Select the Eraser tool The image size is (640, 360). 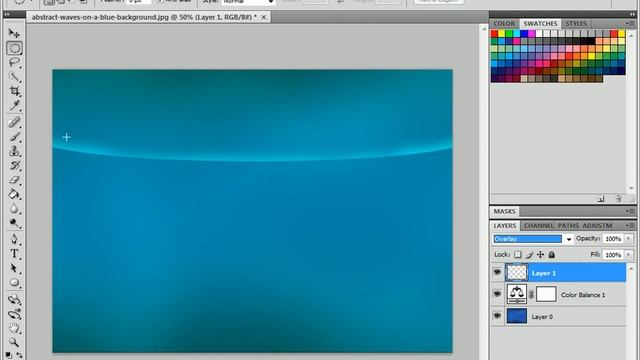coord(14,180)
